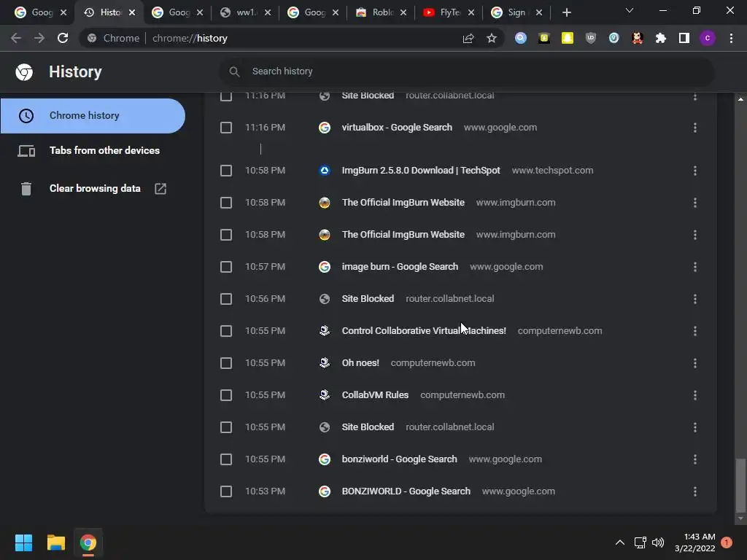The width and height of the screenshot is (747, 560).
Task: Open more actions for image burn search
Action: point(695,267)
